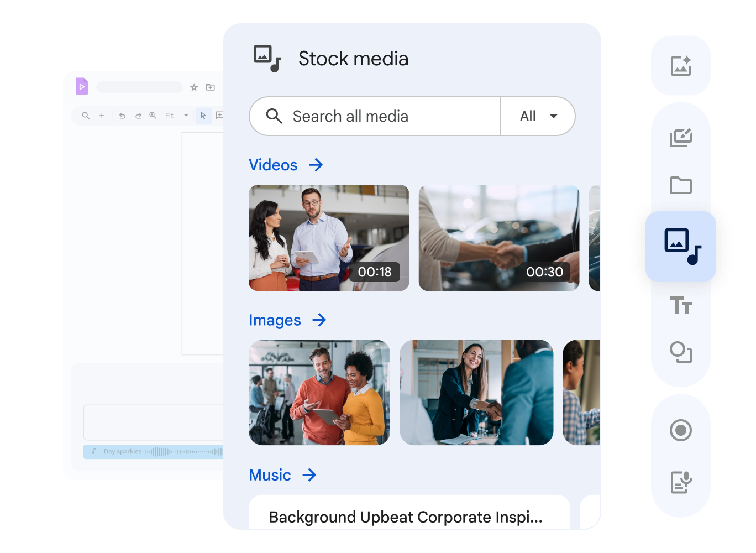
Task: Browse all Music tracks
Action: click(x=282, y=475)
